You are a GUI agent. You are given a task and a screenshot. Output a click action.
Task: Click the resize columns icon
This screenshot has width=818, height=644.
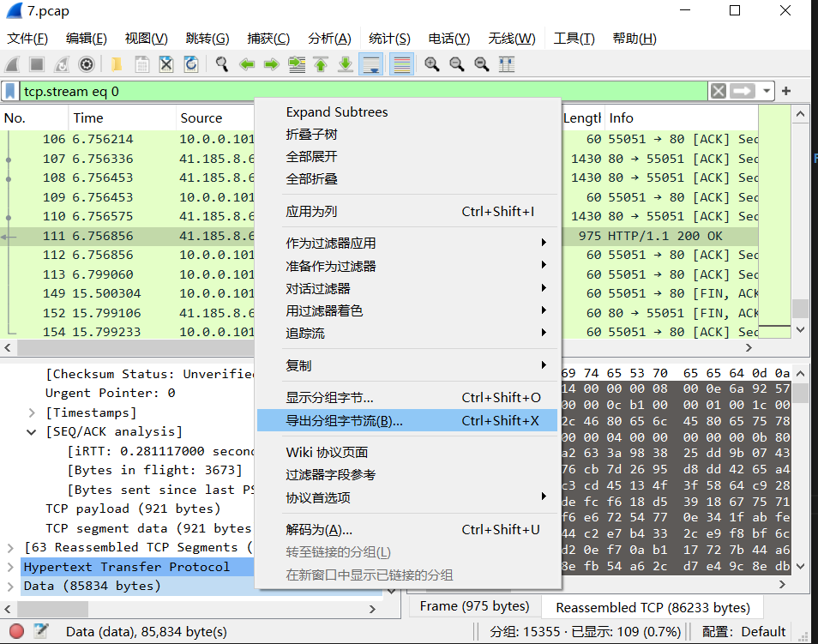[507, 64]
